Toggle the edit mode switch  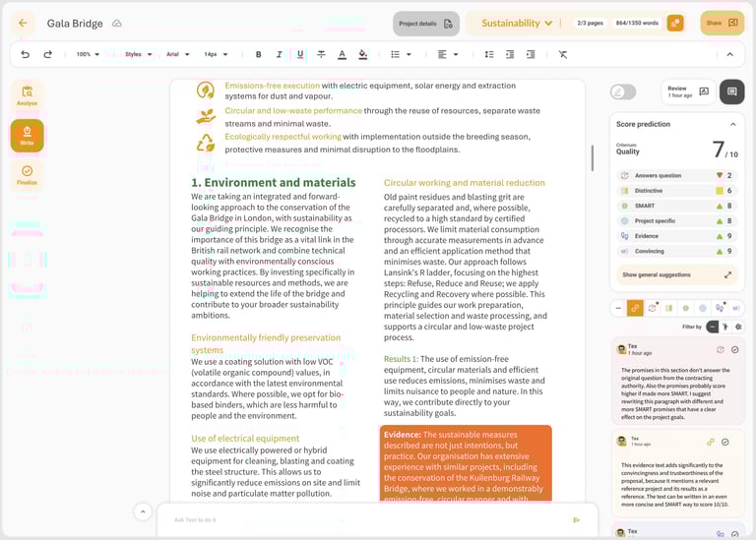coord(623,91)
